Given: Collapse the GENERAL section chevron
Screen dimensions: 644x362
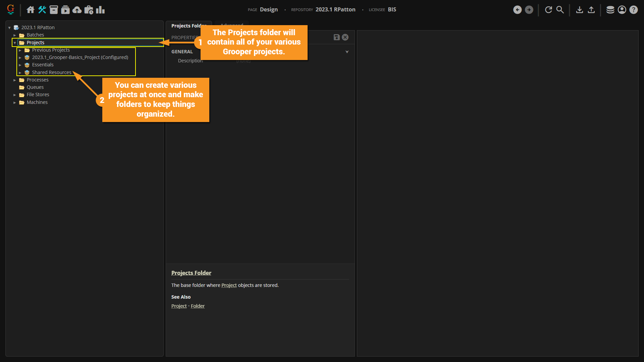Looking at the screenshot, I should click(x=347, y=52).
